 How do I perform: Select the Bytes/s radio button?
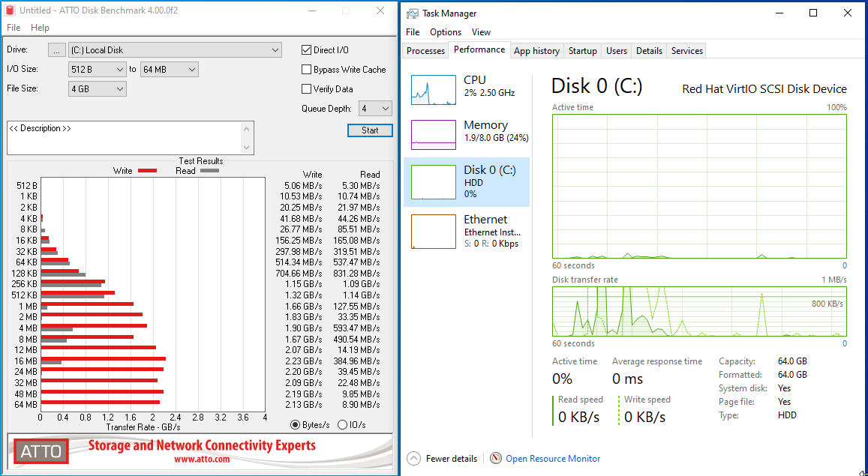click(x=296, y=424)
